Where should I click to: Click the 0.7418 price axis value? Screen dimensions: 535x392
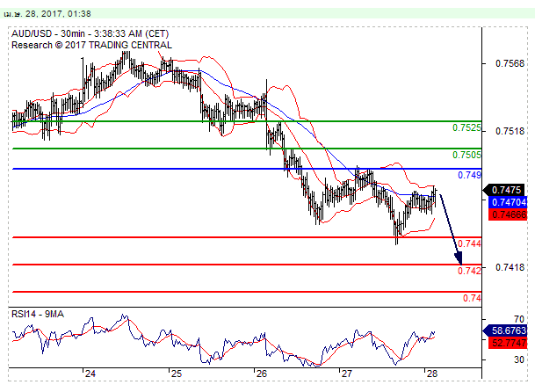point(510,267)
